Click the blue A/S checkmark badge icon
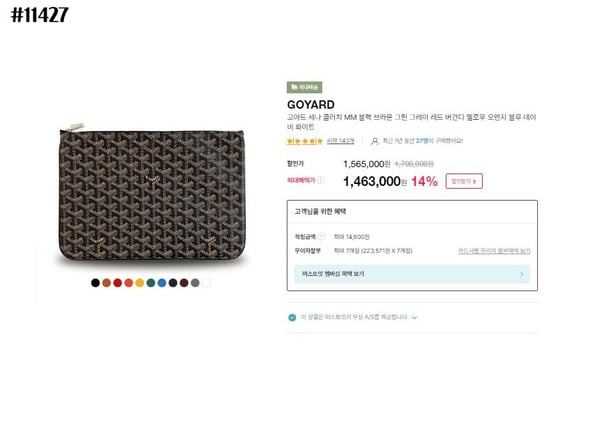 coord(292,317)
